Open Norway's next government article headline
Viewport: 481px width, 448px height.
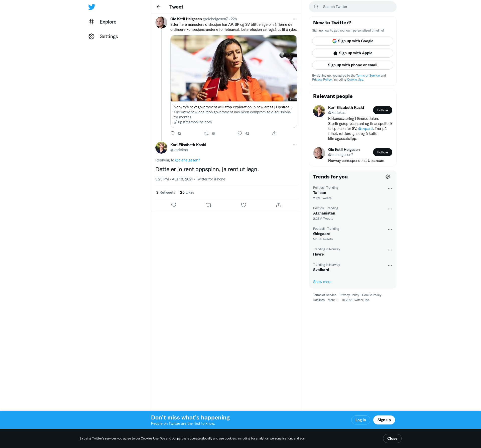[x=233, y=107]
